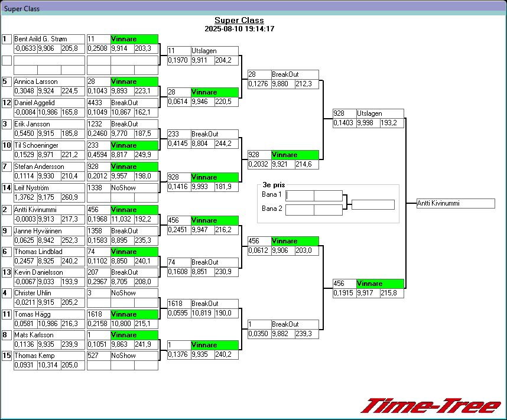
Task: Click the seed number 15 box
Action: tap(6, 356)
